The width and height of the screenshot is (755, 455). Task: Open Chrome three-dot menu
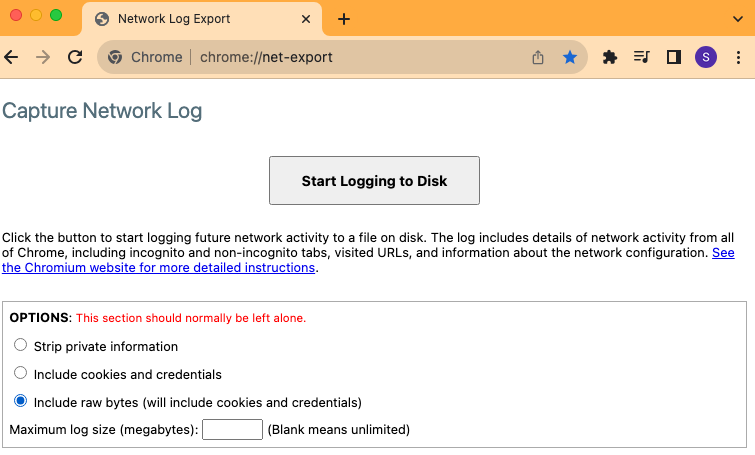pyautogui.click(x=738, y=57)
